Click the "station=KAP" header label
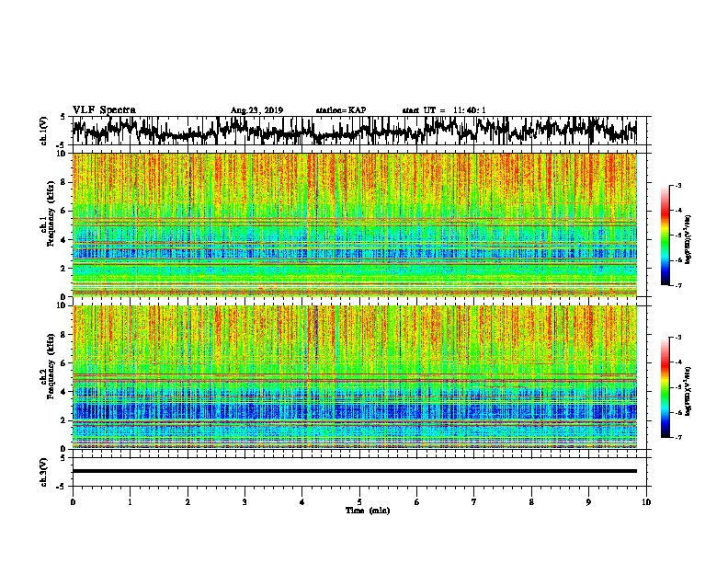Viewport: 728px width, 563px height. tap(341, 110)
